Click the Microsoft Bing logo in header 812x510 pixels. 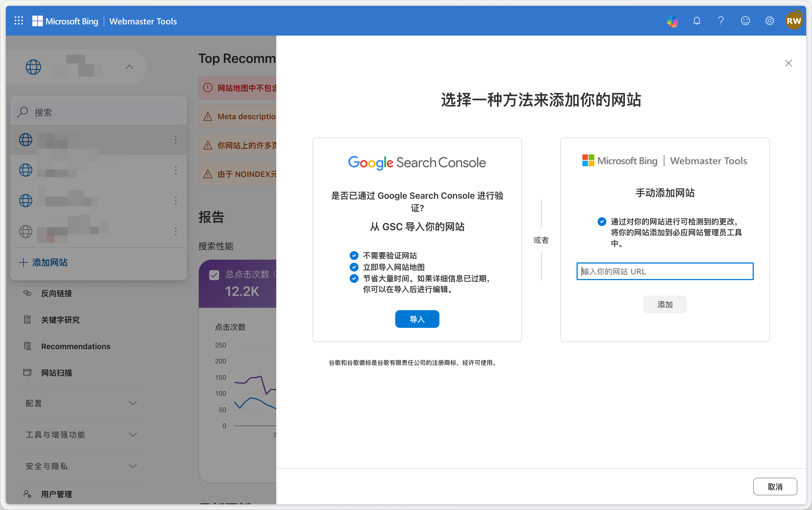[65, 21]
